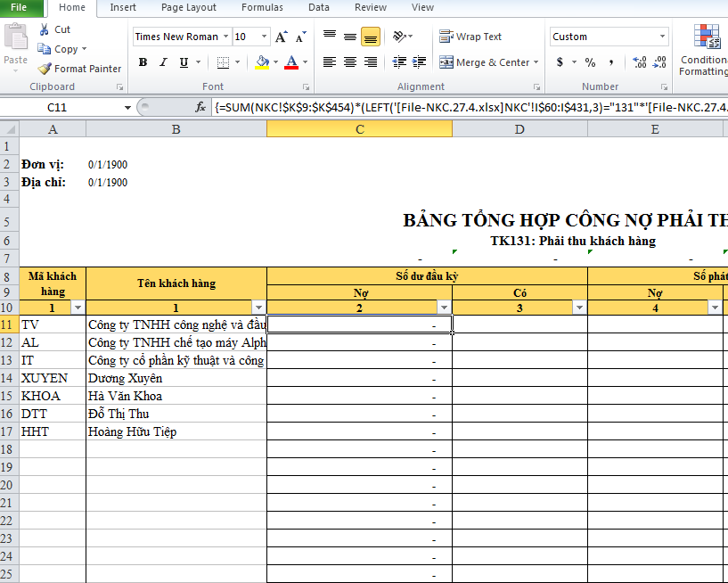Screen dimensions: 728x583
Task: Click the Merge & Center button
Action: coord(485,62)
